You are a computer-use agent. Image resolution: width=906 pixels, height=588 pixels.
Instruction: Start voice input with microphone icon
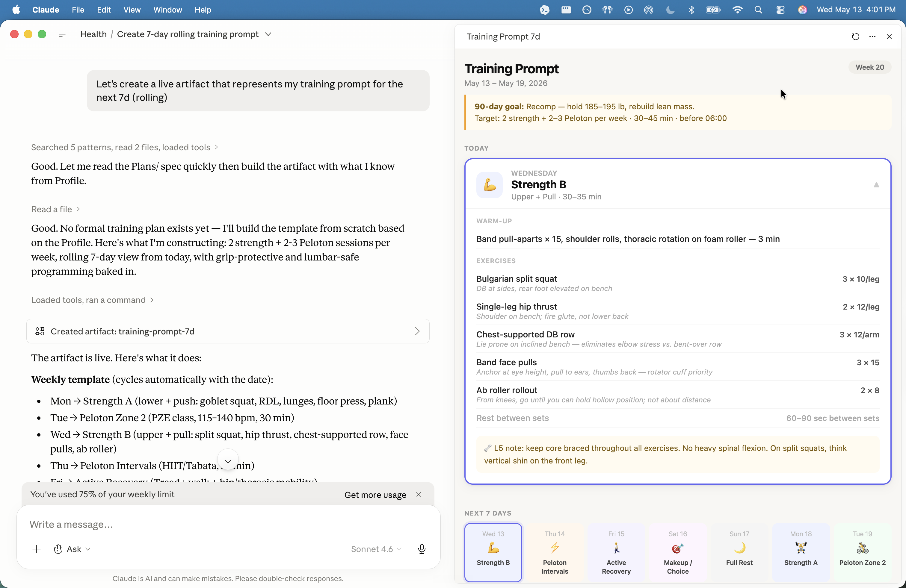tap(422, 549)
